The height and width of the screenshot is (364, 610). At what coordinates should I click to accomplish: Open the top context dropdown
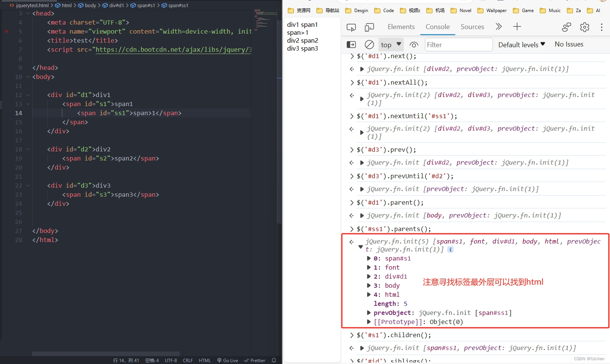[x=391, y=45]
